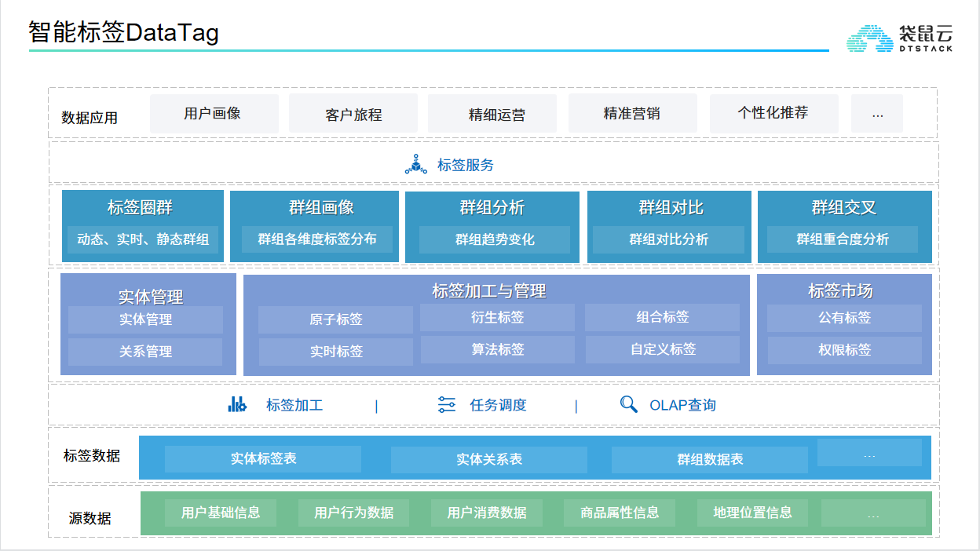Select the 商品属性信息 box
The image size is (980, 551).
pos(620,513)
